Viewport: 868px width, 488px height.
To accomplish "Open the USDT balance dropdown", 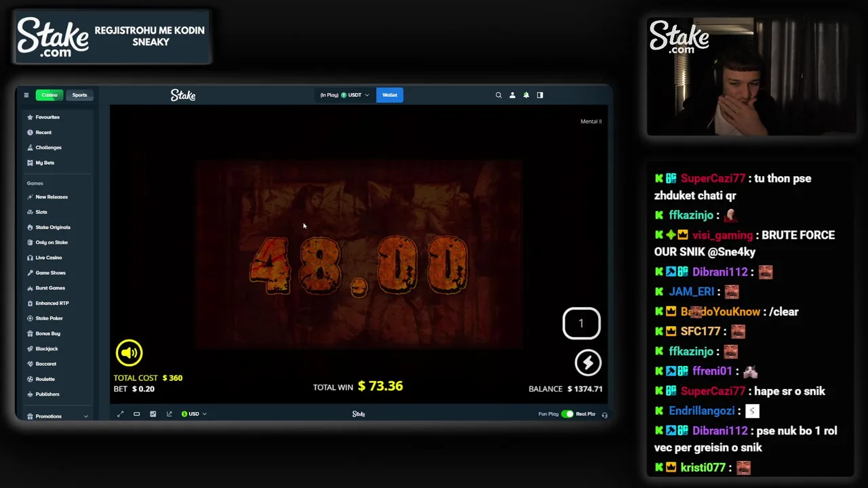I will coord(344,95).
